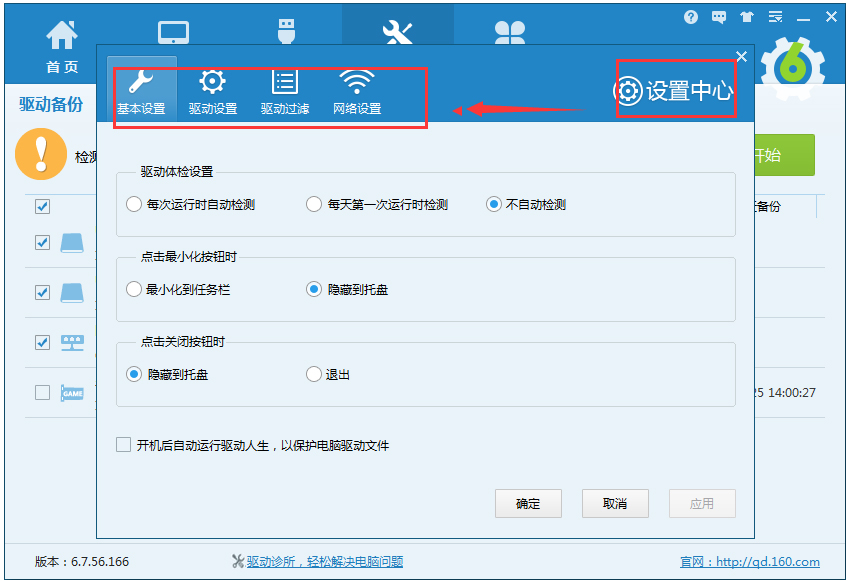This screenshot has width=849, height=581.
Task: Click the 确定 button
Action: pyautogui.click(x=528, y=504)
